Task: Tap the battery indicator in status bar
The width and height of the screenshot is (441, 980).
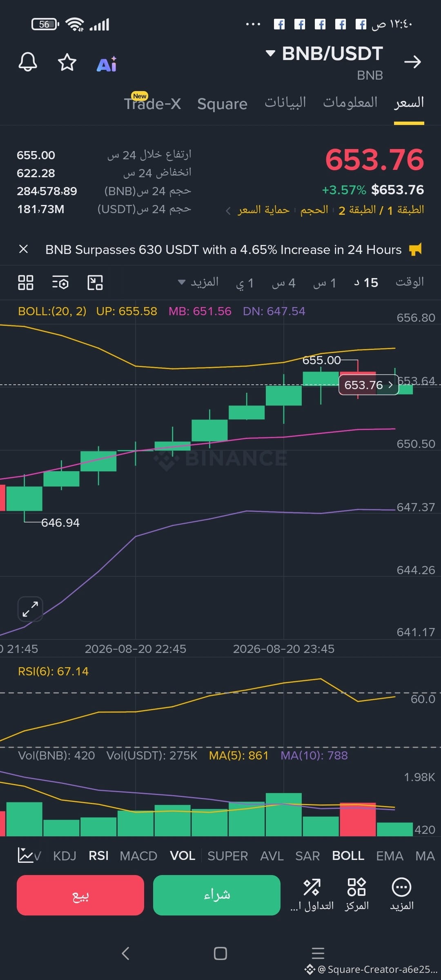Action: 45,24
